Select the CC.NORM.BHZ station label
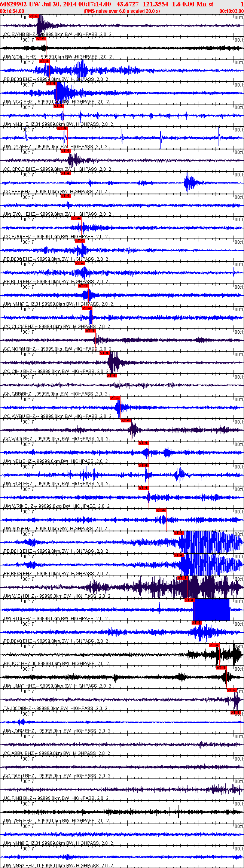The width and height of the screenshot is (244, 868). tap(19, 349)
